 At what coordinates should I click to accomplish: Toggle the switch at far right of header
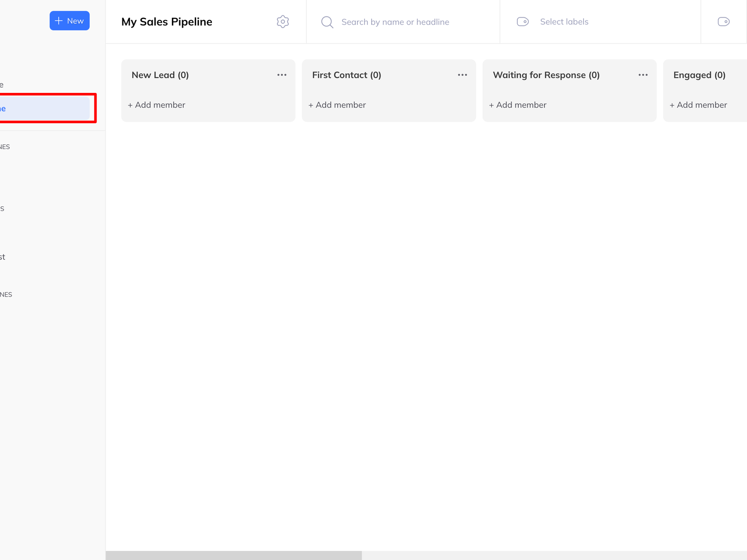click(x=723, y=21)
